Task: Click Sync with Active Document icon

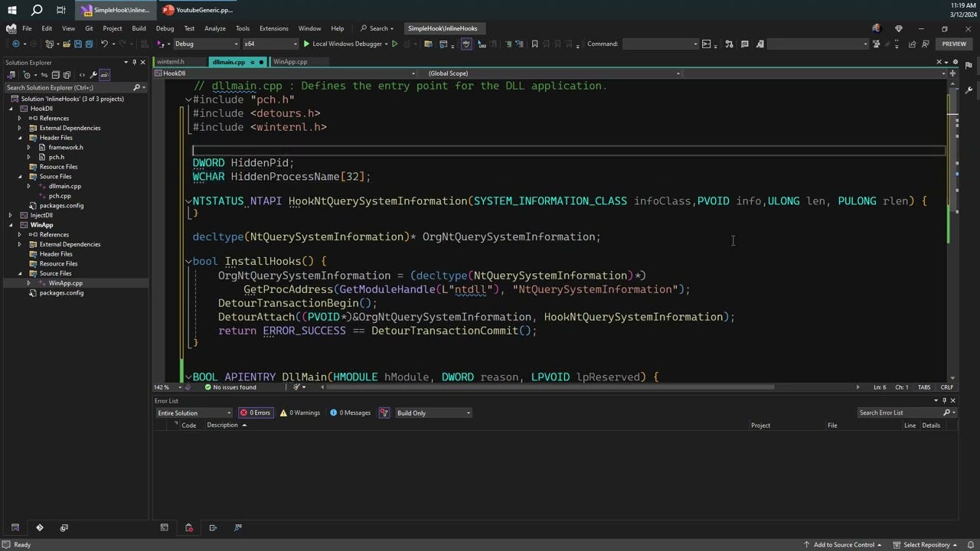Action: coord(44,75)
